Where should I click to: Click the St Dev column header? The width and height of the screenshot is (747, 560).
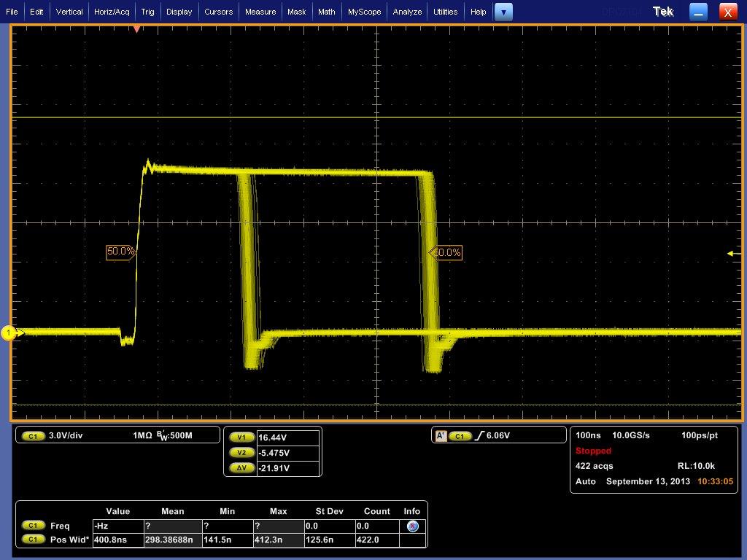(329, 511)
